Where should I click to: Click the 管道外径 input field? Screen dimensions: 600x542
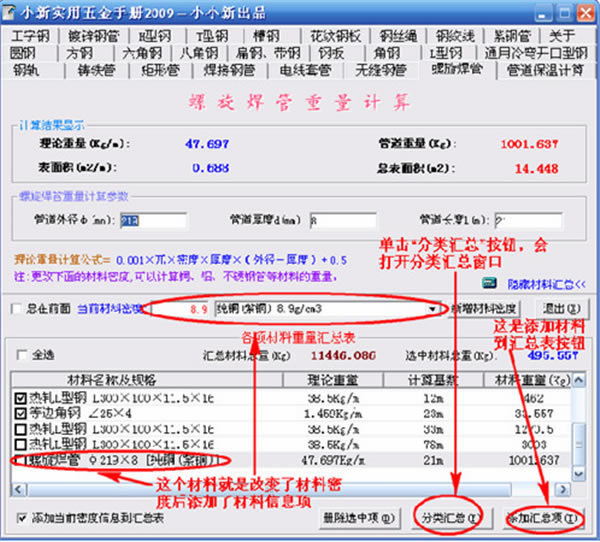point(153,221)
